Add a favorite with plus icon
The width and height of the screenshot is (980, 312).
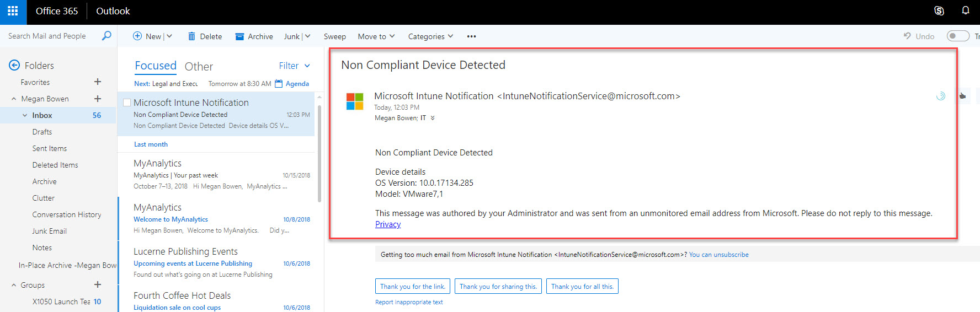[x=98, y=82]
